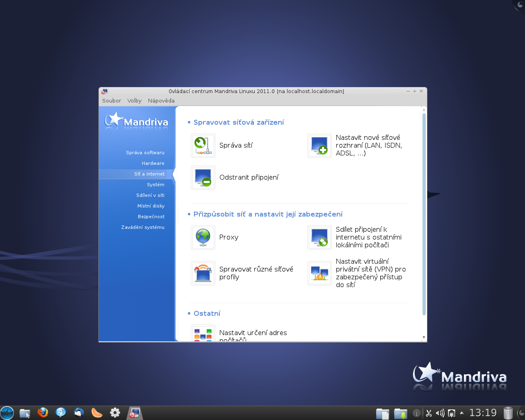Open the Proxy globe icon
This screenshot has height=420, width=525.
point(203,237)
